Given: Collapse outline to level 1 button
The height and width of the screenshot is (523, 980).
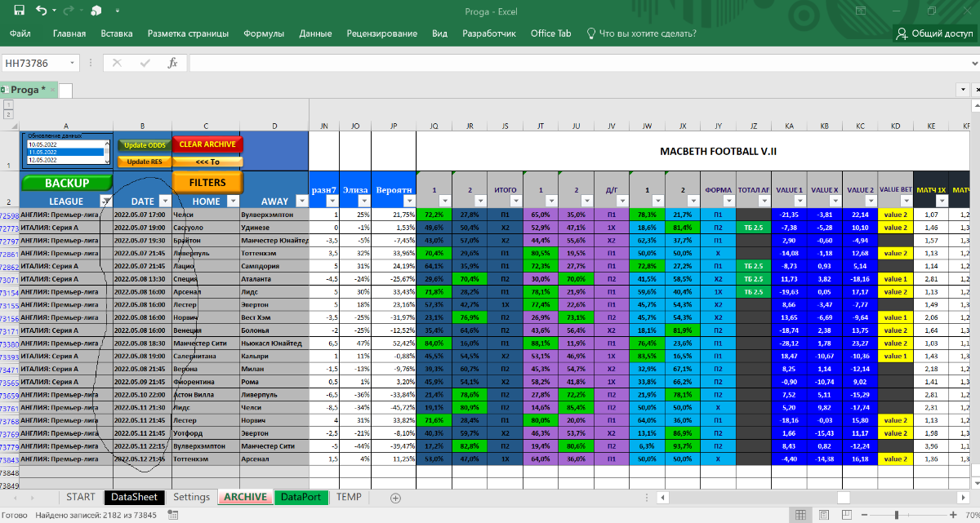Looking at the screenshot, I should (x=9, y=104).
